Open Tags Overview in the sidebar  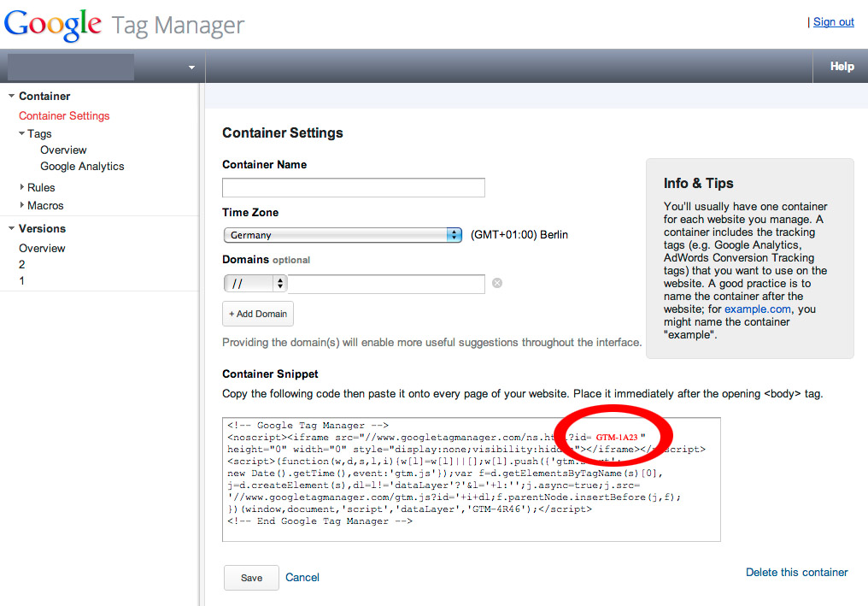pos(63,150)
